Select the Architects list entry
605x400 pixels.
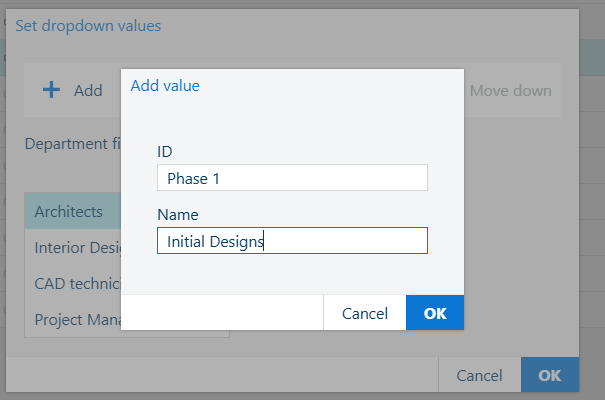pyautogui.click(x=69, y=212)
